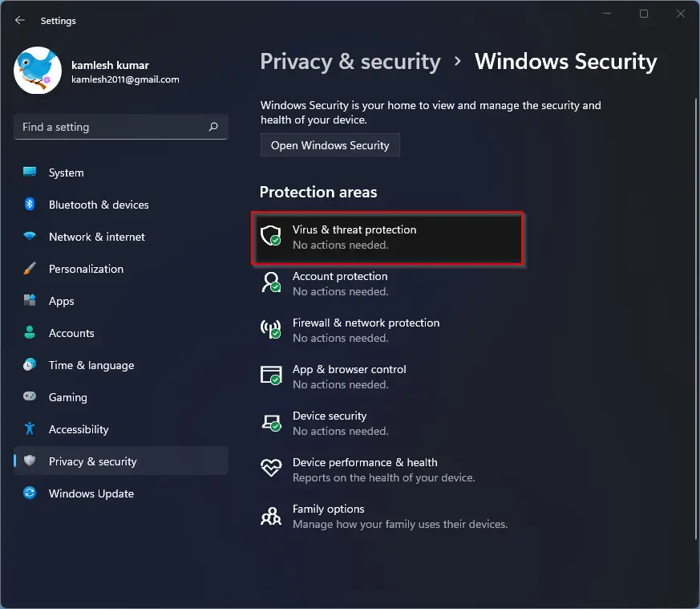Viewport: 700px width, 609px height.
Task: Open Accessibility label
Action: point(79,430)
